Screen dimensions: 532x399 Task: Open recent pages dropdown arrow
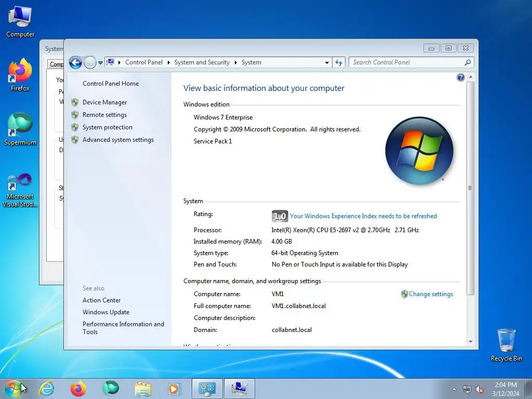[x=100, y=63]
